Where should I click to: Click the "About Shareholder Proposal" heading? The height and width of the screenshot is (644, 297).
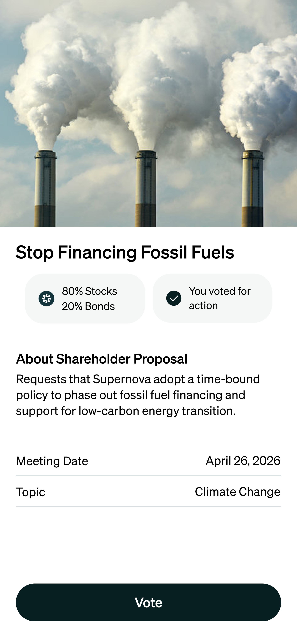click(x=102, y=359)
